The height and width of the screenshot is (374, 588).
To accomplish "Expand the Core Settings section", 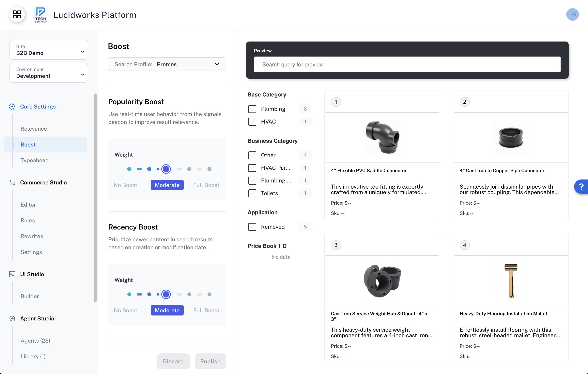I will (x=38, y=107).
